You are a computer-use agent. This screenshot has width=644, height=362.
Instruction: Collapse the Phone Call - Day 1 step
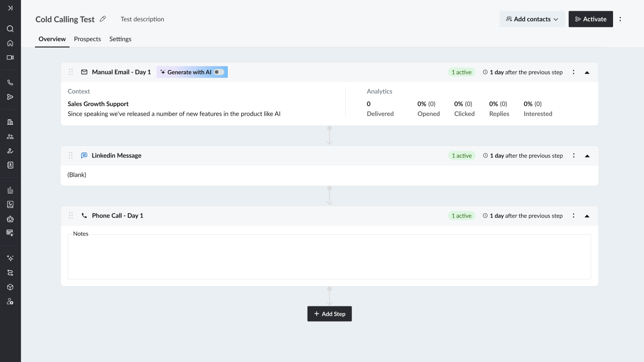coord(587,216)
